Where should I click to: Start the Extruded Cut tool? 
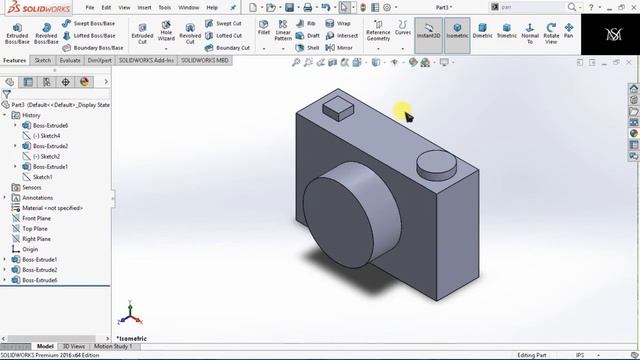142,33
